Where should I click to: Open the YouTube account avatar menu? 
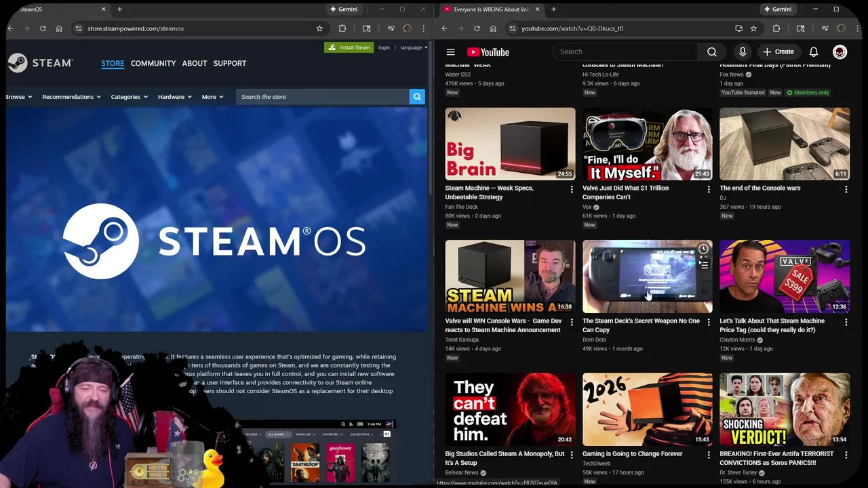point(840,52)
